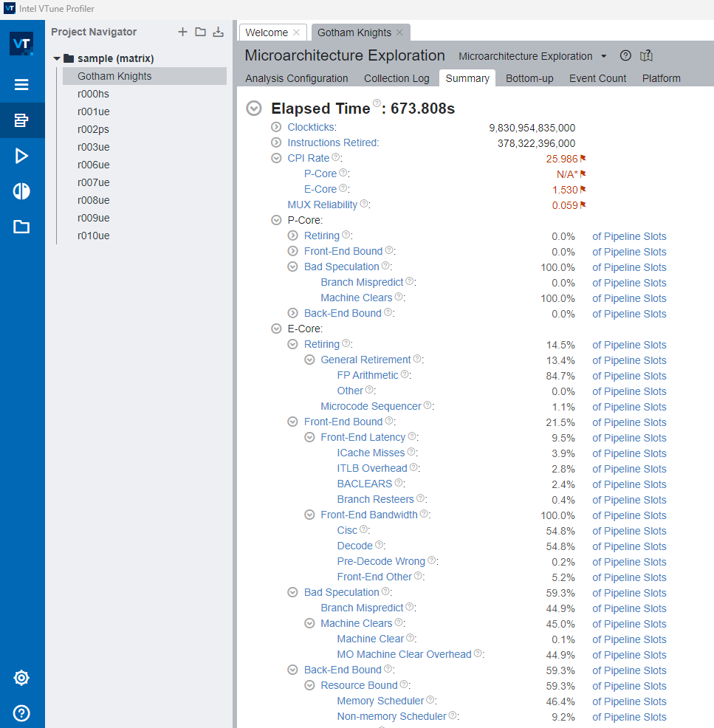This screenshot has width=714, height=728.
Task: Click the Configure Analysis play icon
Action: pos(21,156)
